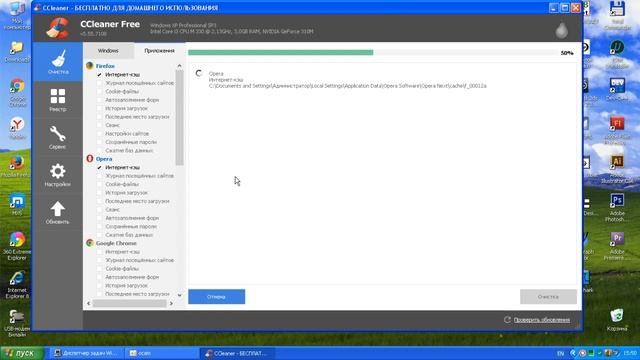Click the Очистка run cleaner button
The width and height of the screenshot is (640, 360).
(548, 297)
